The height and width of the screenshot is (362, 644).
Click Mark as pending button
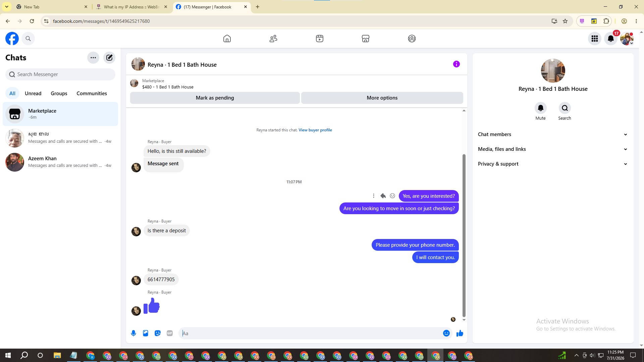(215, 98)
